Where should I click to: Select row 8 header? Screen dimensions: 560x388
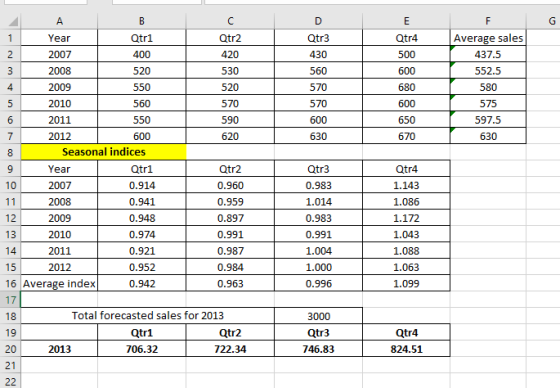(10, 153)
